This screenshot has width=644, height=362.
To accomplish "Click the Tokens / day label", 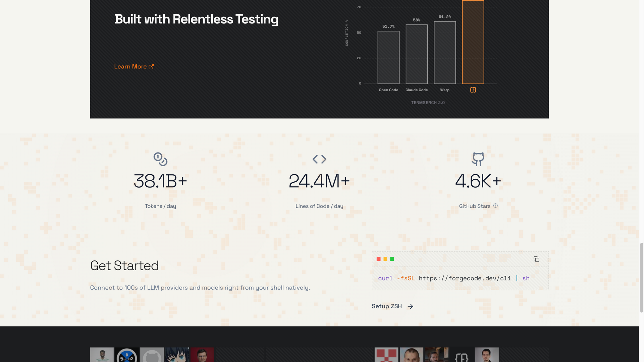I will [x=160, y=206].
